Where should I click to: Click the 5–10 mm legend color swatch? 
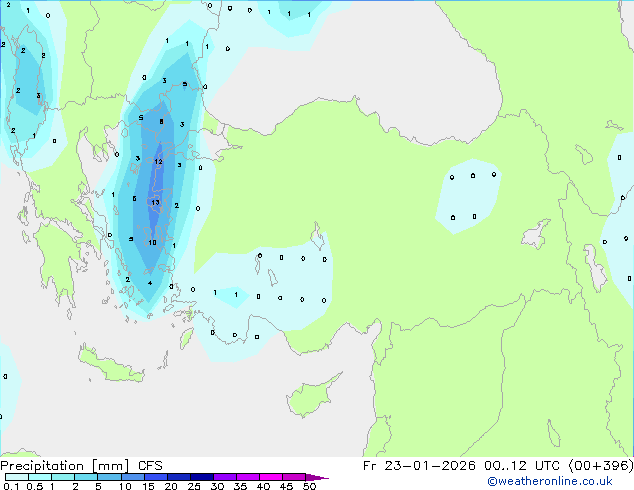point(109,477)
